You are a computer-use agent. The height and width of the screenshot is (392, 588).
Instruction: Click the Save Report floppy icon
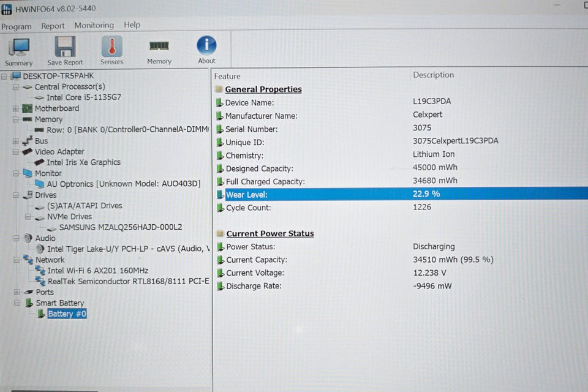pyautogui.click(x=65, y=51)
